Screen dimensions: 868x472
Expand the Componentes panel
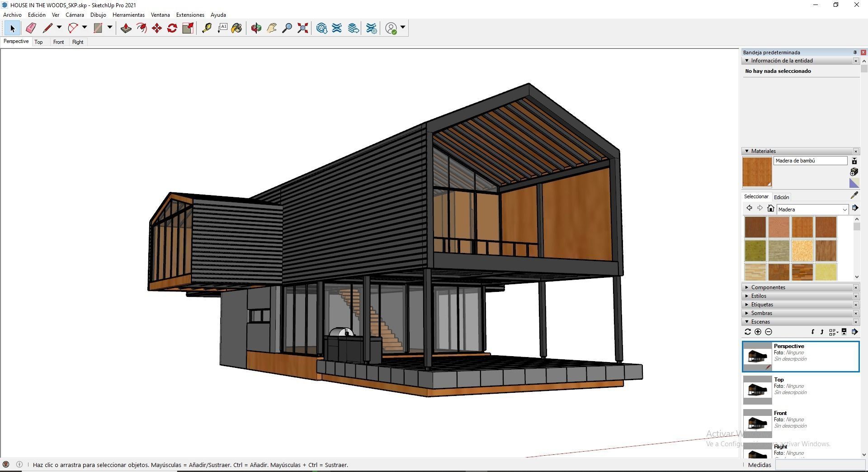click(x=801, y=287)
